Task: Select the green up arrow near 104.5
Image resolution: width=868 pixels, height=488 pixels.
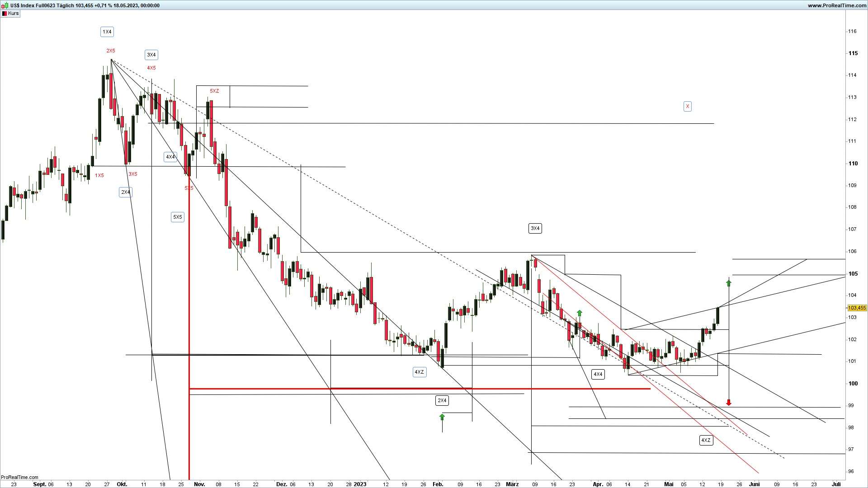Action: [x=729, y=283]
